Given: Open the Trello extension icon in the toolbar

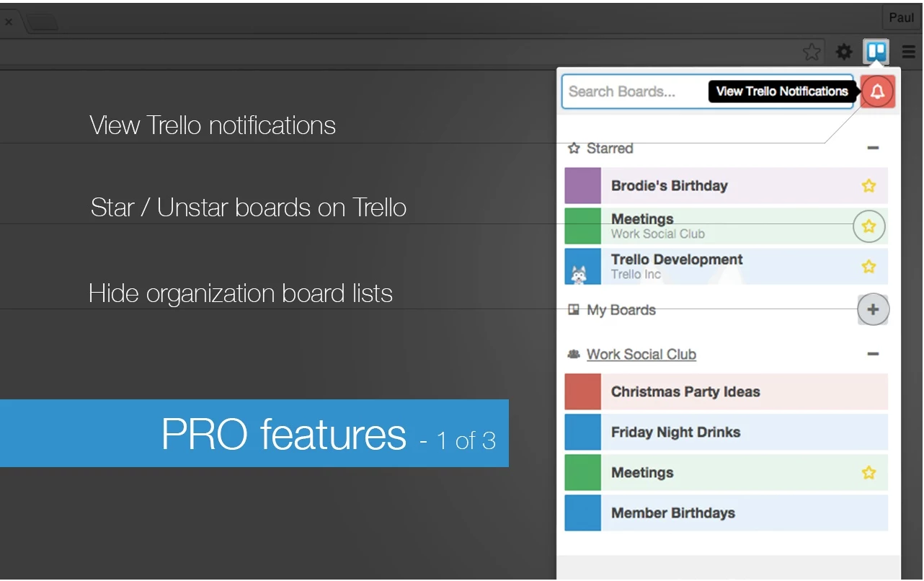Looking at the screenshot, I should 876,51.
